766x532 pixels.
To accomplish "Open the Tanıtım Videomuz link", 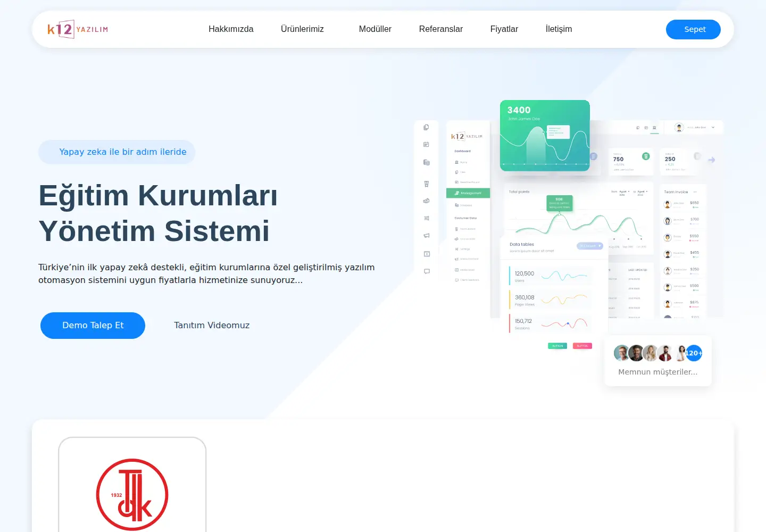I will coord(212,326).
